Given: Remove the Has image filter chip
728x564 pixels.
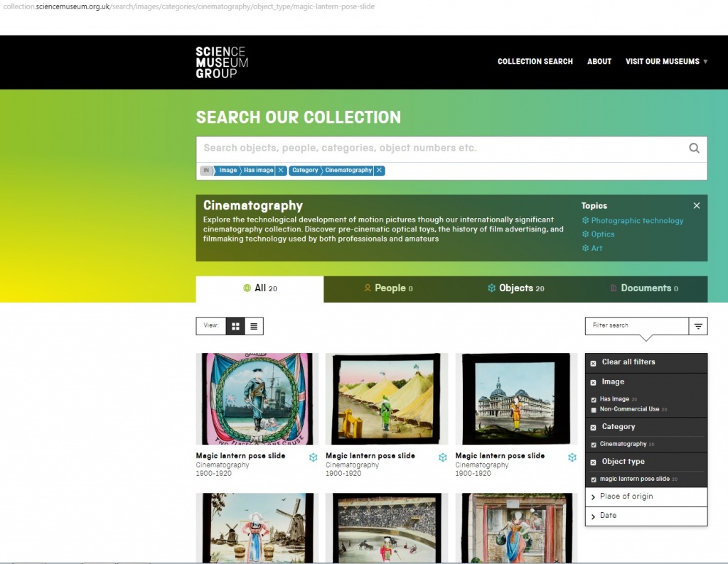Looking at the screenshot, I should (x=281, y=170).
